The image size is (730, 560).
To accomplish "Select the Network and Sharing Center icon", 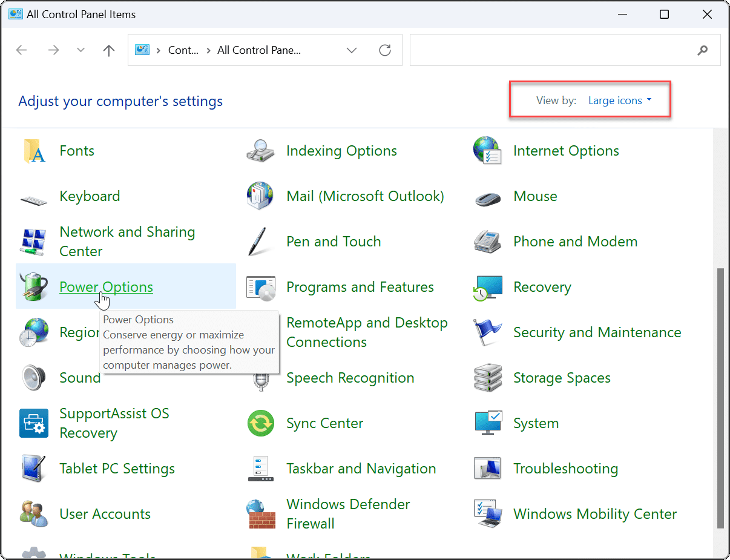I will (33, 241).
